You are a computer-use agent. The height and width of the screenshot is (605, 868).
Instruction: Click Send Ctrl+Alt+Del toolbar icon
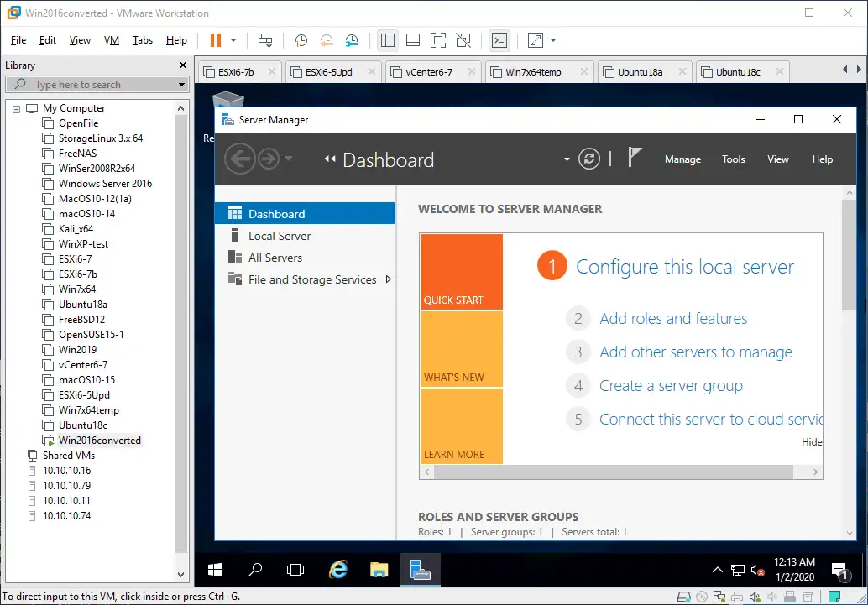click(265, 40)
